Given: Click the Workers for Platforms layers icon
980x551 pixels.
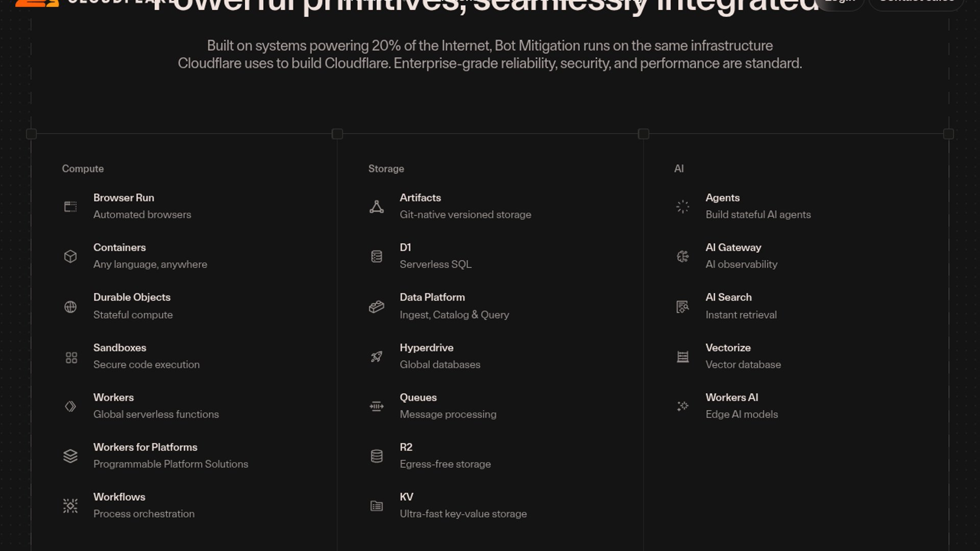Looking at the screenshot, I should click(70, 456).
